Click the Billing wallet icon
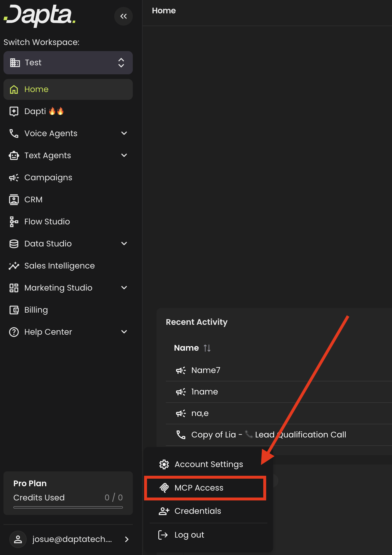Screen dimensions: 392x555 14,310
